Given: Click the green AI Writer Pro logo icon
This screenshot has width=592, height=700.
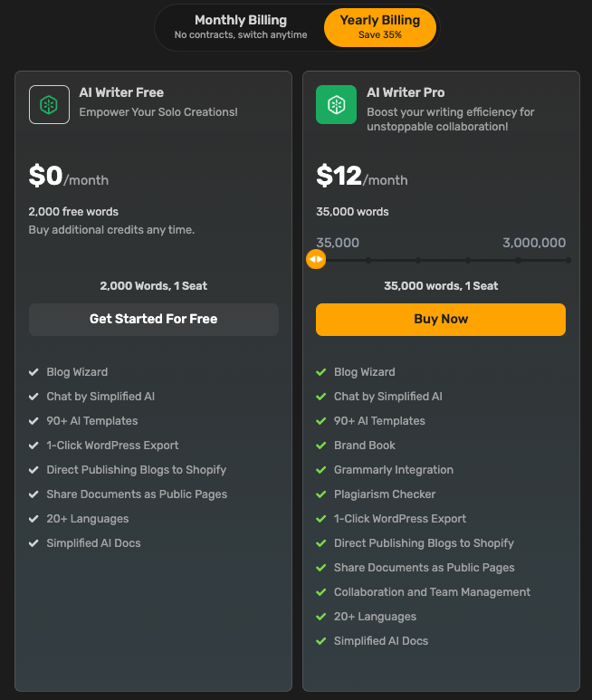Looking at the screenshot, I should (336, 104).
